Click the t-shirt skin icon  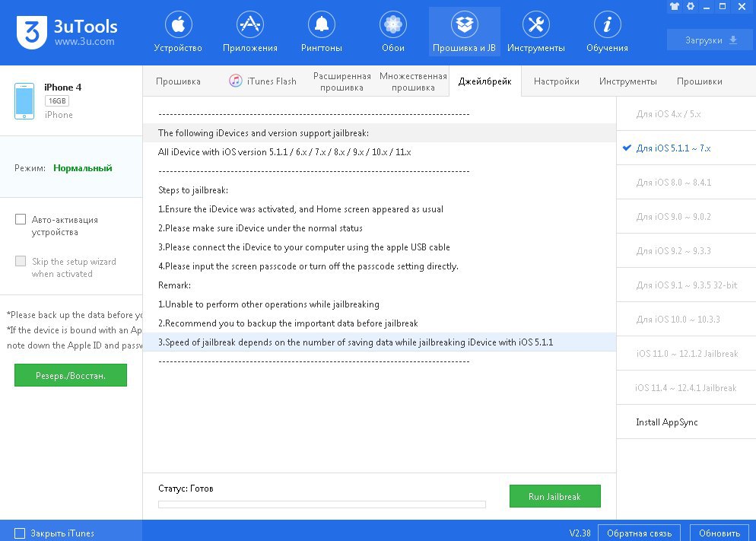pyautogui.click(x=675, y=6)
